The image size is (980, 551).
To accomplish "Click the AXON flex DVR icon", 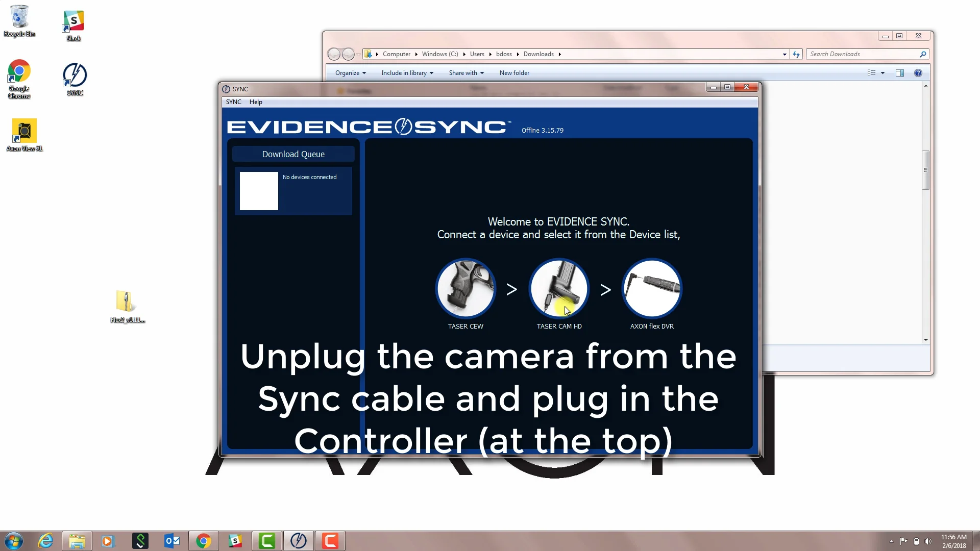I will pyautogui.click(x=652, y=289).
